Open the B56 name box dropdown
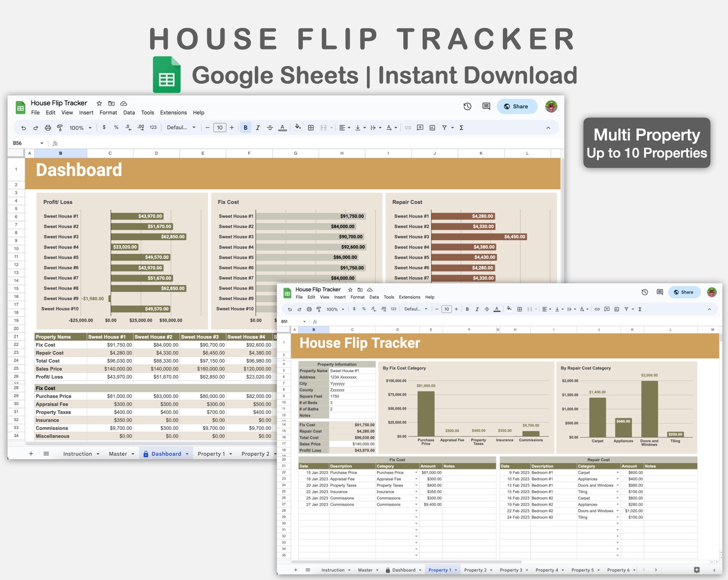Screen dimensions: 728x580 coord(42,143)
